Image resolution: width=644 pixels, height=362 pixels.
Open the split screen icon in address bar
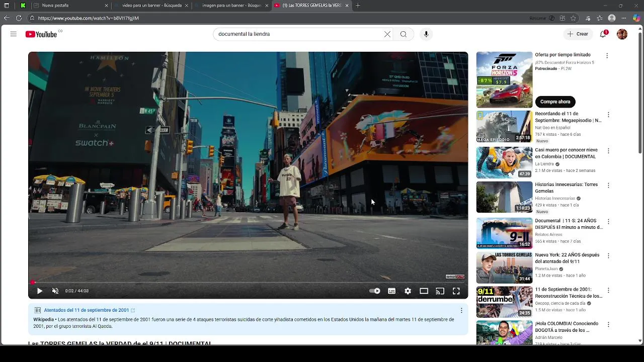click(562, 18)
